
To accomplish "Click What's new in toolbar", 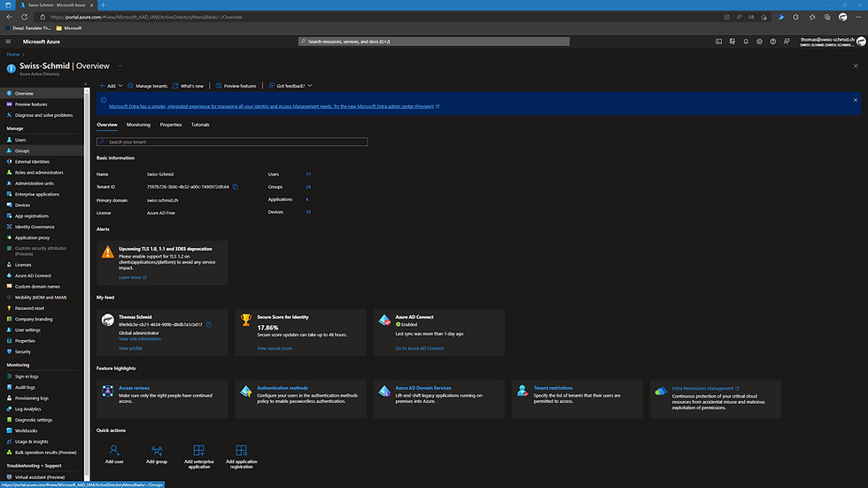I will point(188,86).
